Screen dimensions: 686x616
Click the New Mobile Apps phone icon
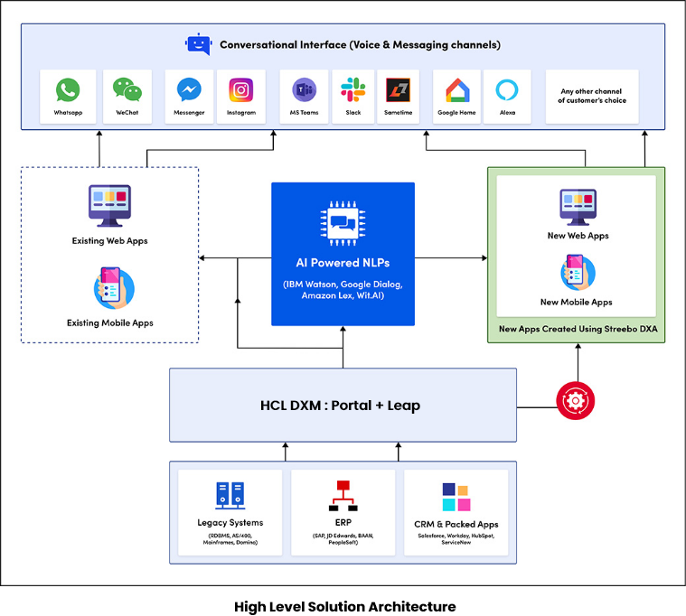pyautogui.click(x=578, y=272)
